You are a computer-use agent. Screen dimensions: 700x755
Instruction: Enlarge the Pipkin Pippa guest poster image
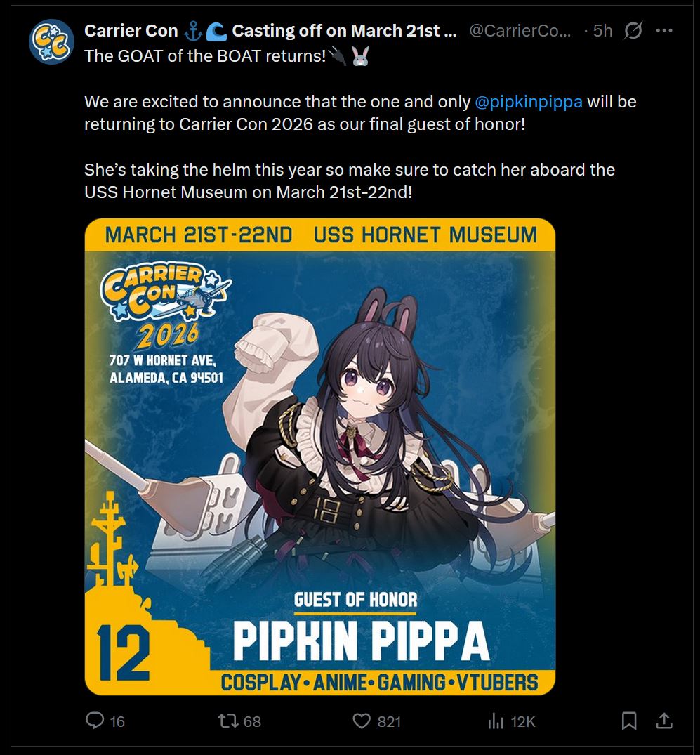click(x=320, y=457)
